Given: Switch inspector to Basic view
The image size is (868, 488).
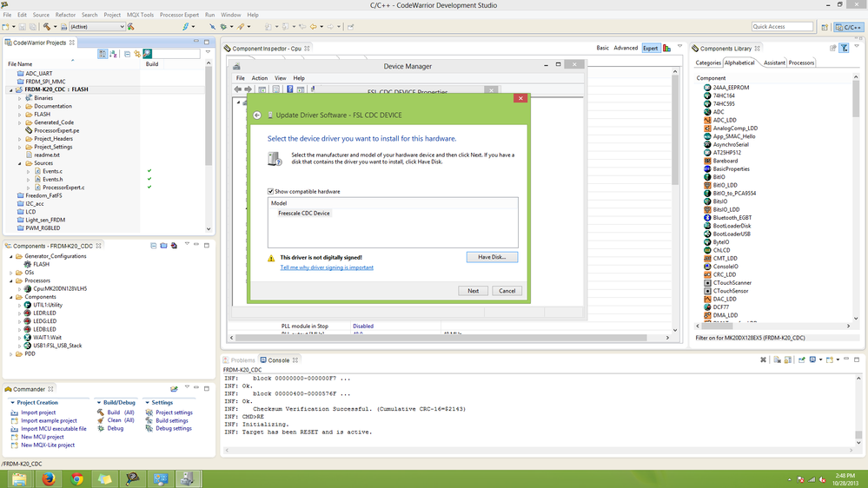Looking at the screenshot, I should pyautogui.click(x=602, y=48).
